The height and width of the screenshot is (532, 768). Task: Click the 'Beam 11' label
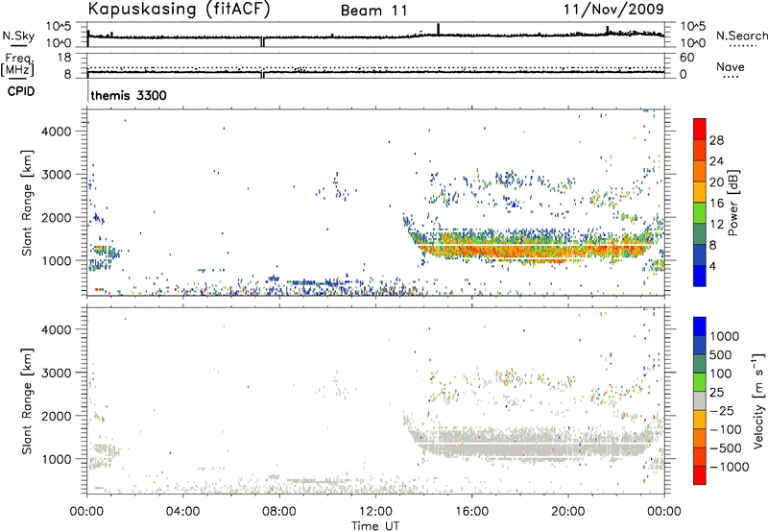pyautogui.click(x=373, y=11)
